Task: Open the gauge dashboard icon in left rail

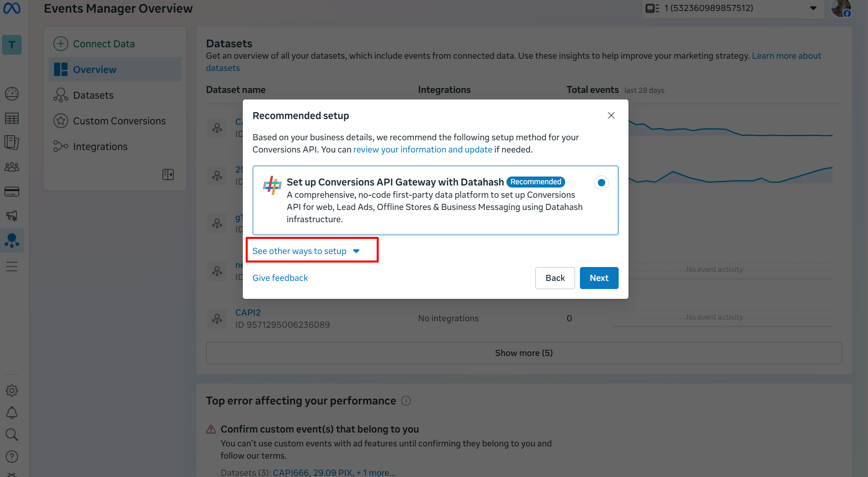Action: click(12, 94)
